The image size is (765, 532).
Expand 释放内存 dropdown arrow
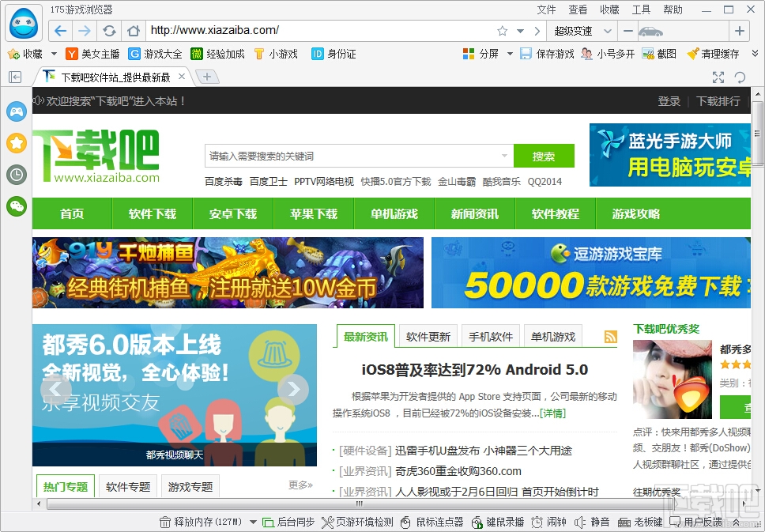(253, 523)
